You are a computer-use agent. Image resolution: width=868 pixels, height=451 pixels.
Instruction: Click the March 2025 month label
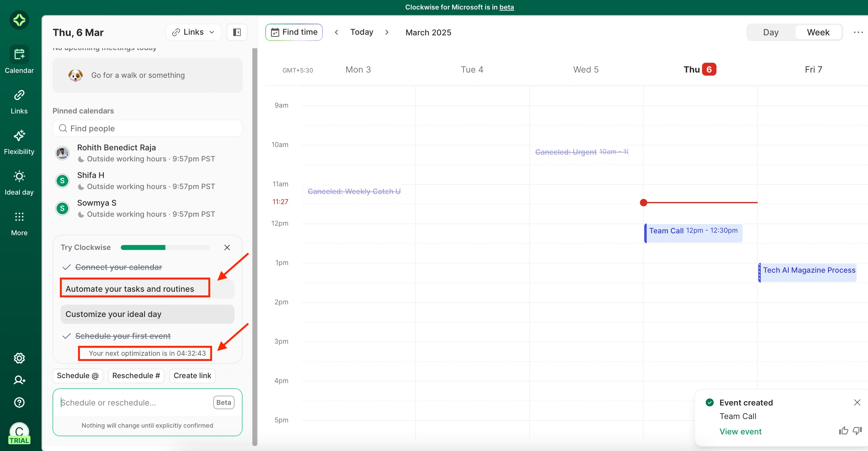pyautogui.click(x=428, y=32)
